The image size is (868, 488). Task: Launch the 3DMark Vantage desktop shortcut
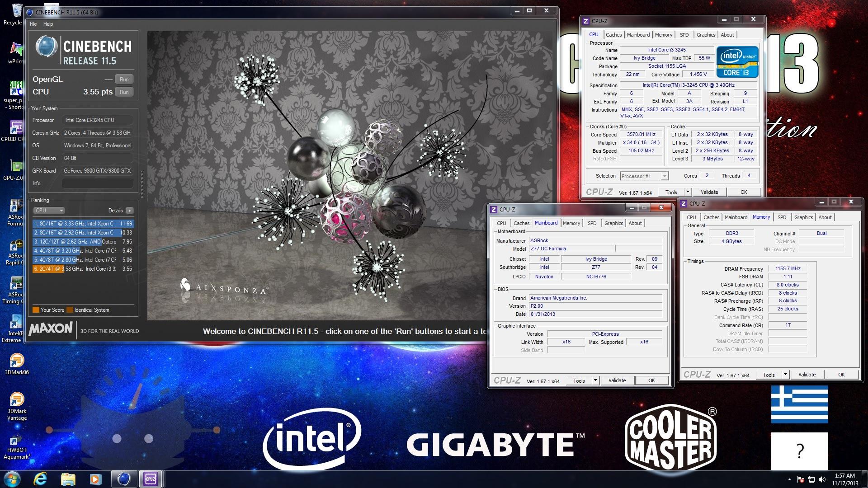pyautogui.click(x=17, y=407)
